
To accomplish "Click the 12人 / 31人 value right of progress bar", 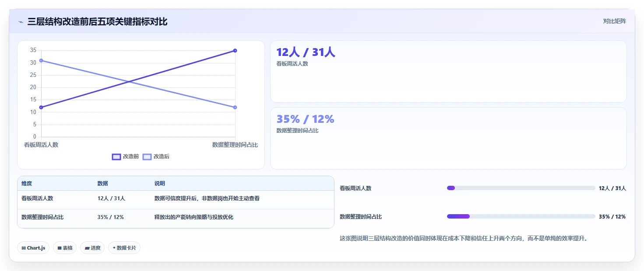I will 612,188.
